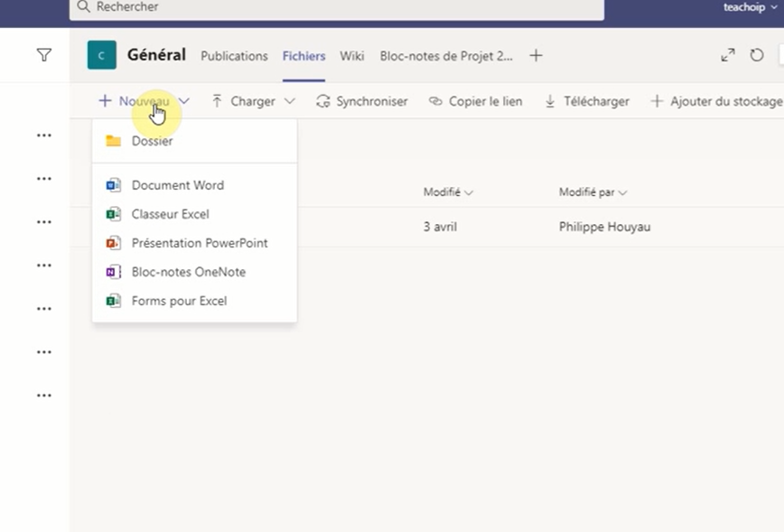
Task: Sort by Modifié column header
Action: click(448, 192)
